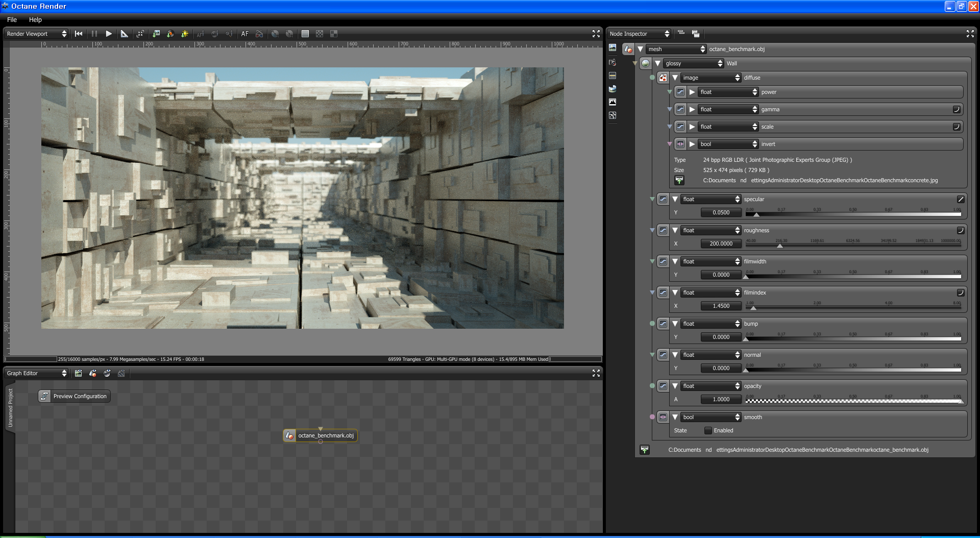Expand the gamma float node
The image size is (980, 538).
692,109
